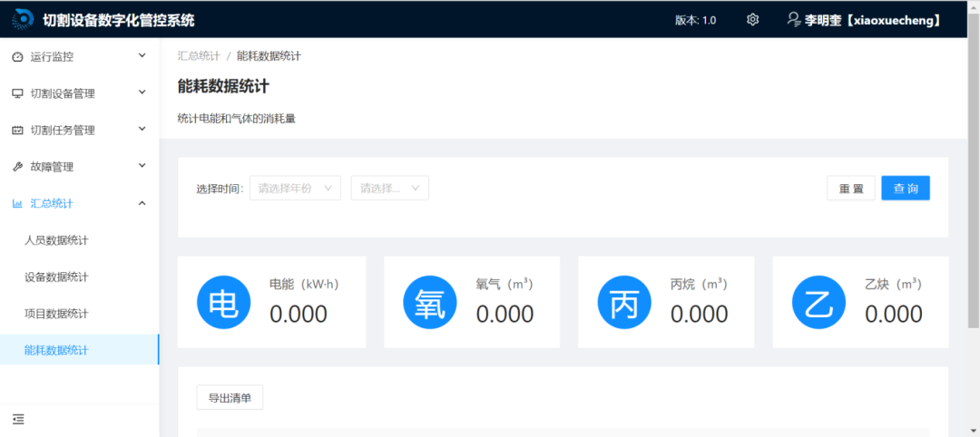Click the 丙烷（m³） card label
The image size is (980, 437).
[699, 285]
